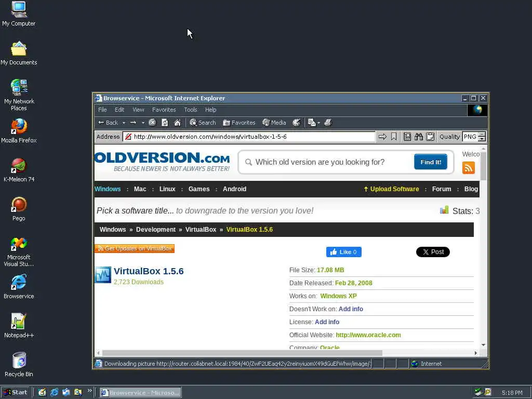This screenshot has width=532, height=399.
Task: Click the Refresh page icon
Action: click(x=165, y=123)
